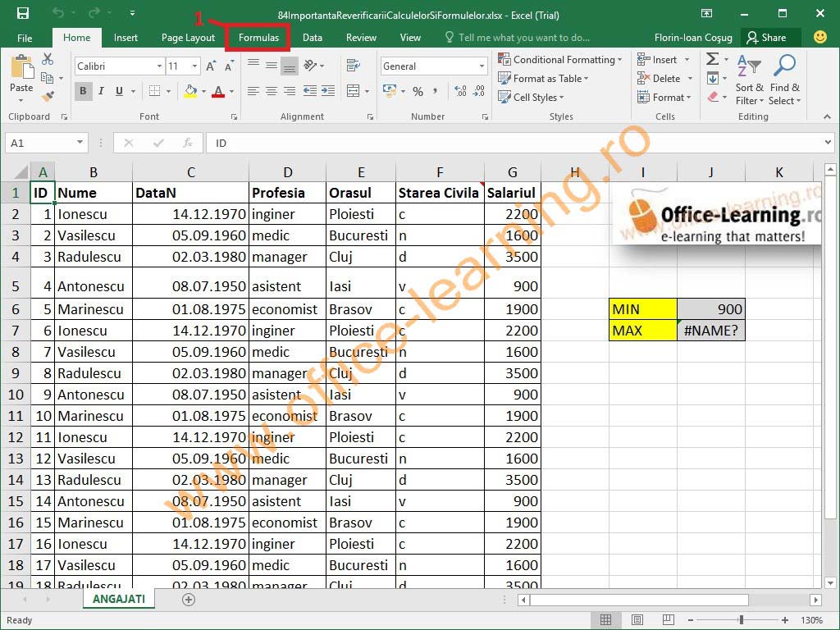Open the Review tab
840x630 pixels.
[x=361, y=38]
